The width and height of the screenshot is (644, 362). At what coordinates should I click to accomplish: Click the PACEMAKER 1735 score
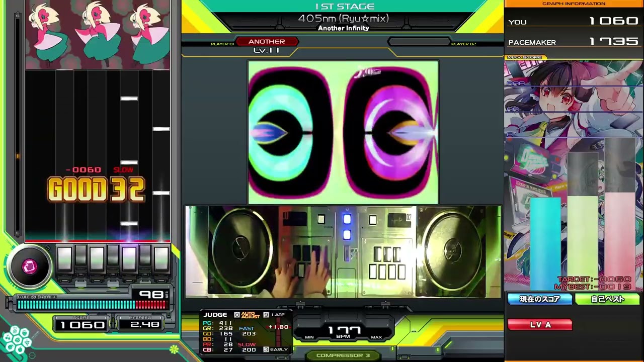(x=574, y=42)
